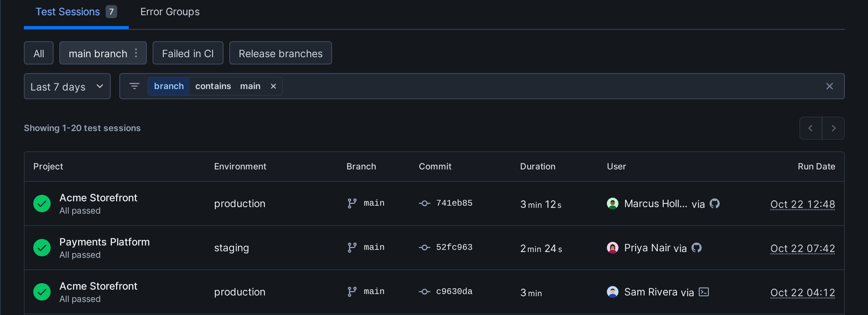This screenshot has height=315, width=868.
Task: Remove the branch contains main filter chip
Action: click(273, 86)
